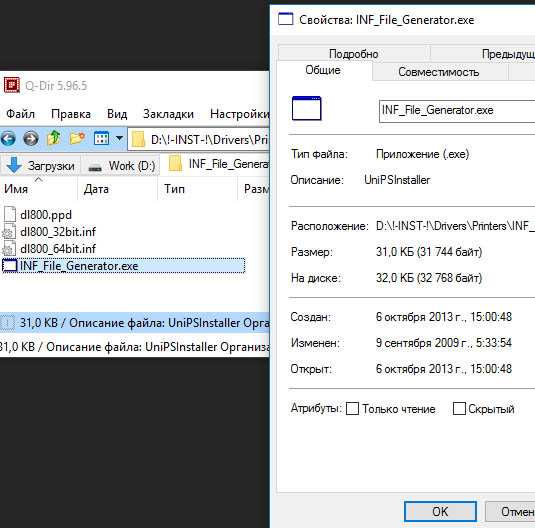Image resolution: width=535 pixels, height=528 pixels.
Task: Click the Q-Dir address bar path
Action: point(209,140)
